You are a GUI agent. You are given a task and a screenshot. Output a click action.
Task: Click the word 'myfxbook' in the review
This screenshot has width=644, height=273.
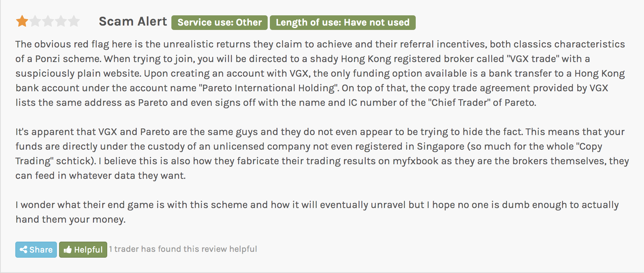[415, 161]
